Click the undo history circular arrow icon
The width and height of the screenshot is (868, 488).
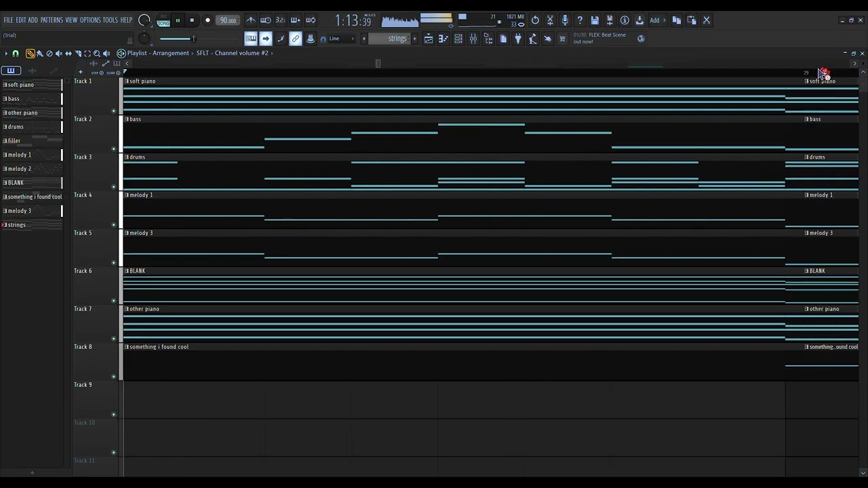click(535, 20)
